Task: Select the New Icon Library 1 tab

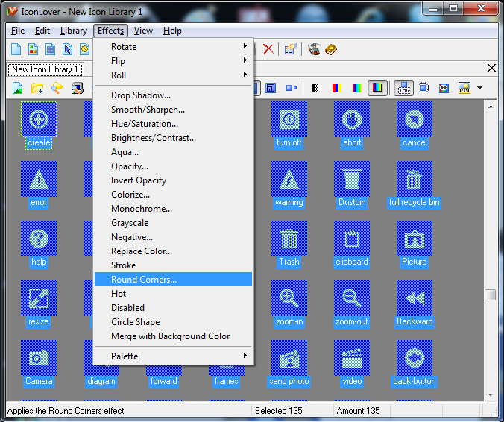Action: [x=45, y=69]
